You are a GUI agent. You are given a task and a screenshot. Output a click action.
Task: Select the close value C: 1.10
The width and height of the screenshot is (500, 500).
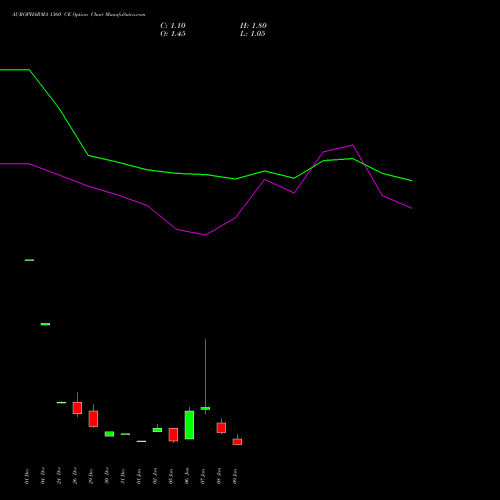tap(173, 26)
